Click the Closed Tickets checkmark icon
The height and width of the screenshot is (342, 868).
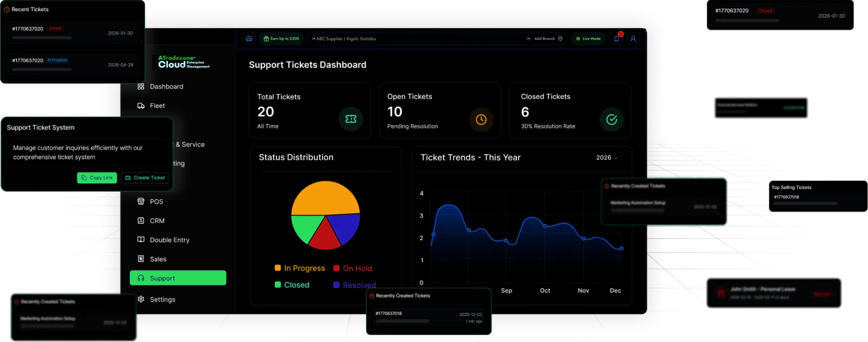pos(612,119)
